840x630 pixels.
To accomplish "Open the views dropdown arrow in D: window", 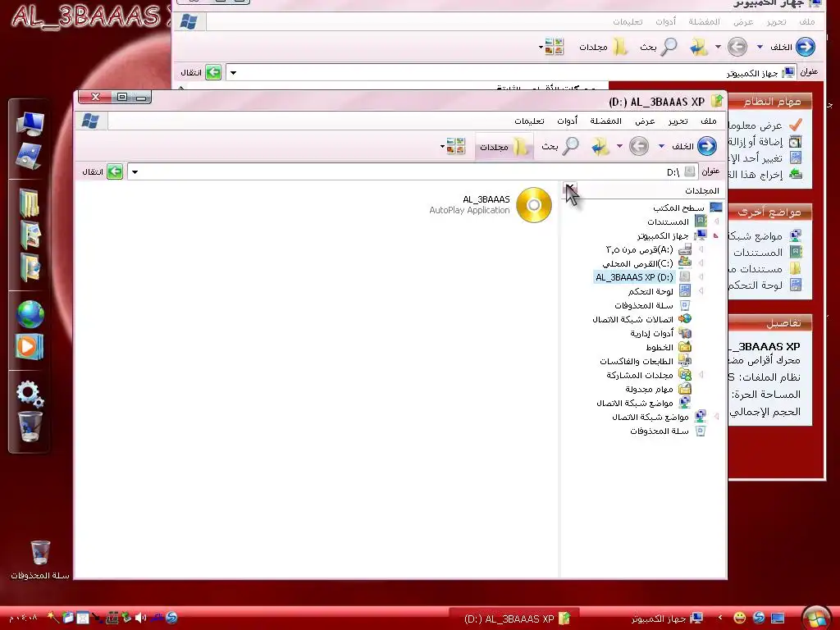I will (442, 146).
